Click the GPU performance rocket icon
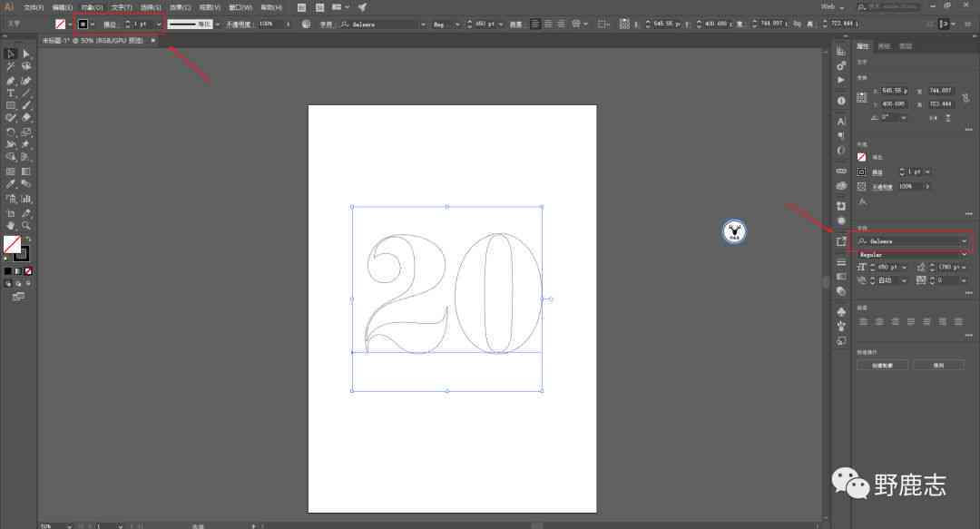Screen dimensions: 980x529 362,7
